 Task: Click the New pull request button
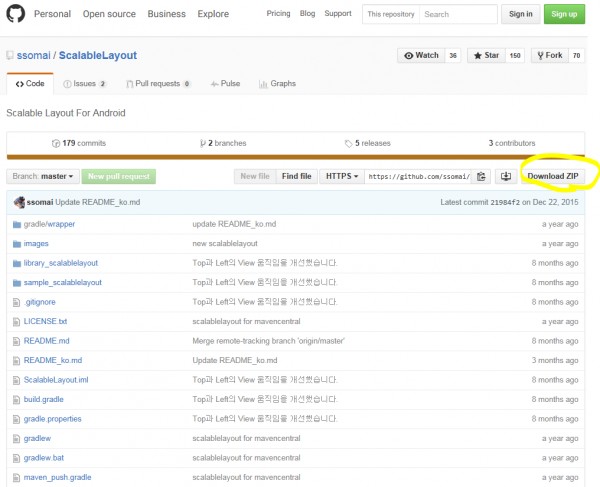point(119,176)
